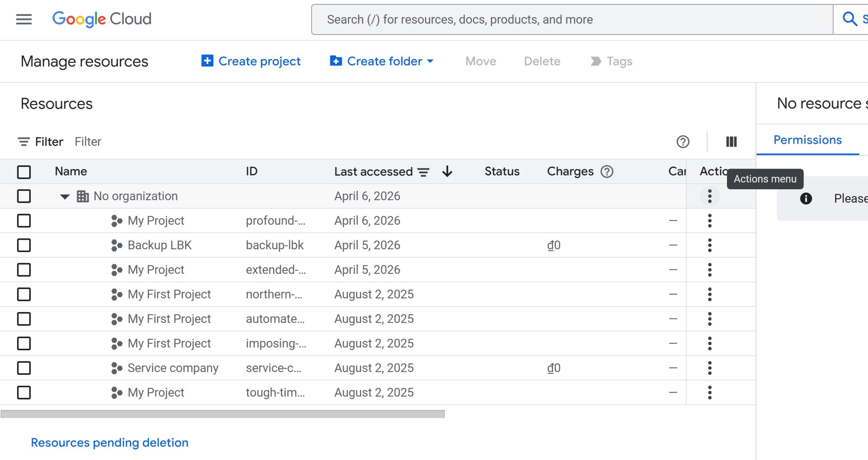The height and width of the screenshot is (460, 868).
Task: Switch to the Permissions tab
Action: (807, 140)
